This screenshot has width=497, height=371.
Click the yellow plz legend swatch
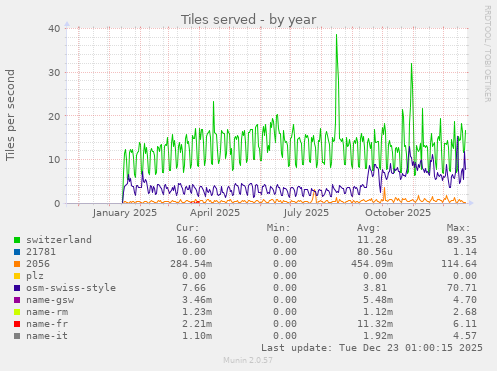click(17, 276)
